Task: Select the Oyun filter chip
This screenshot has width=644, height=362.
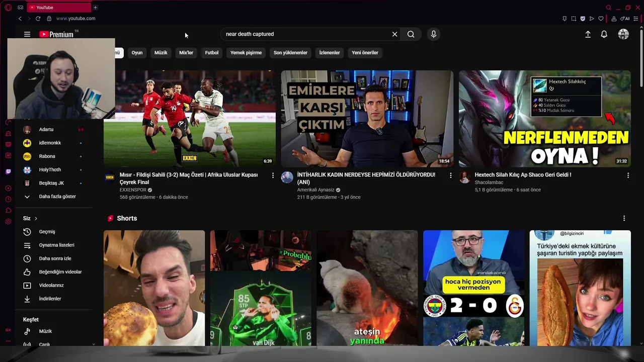Action: pyautogui.click(x=137, y=53)
